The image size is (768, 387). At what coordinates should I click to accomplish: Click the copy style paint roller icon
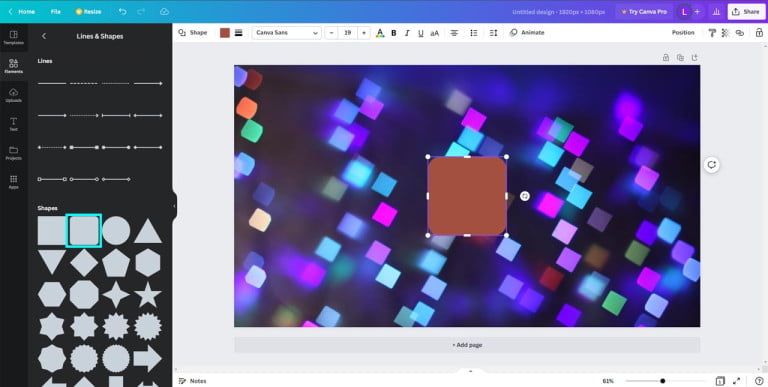(x=712, y=33)
